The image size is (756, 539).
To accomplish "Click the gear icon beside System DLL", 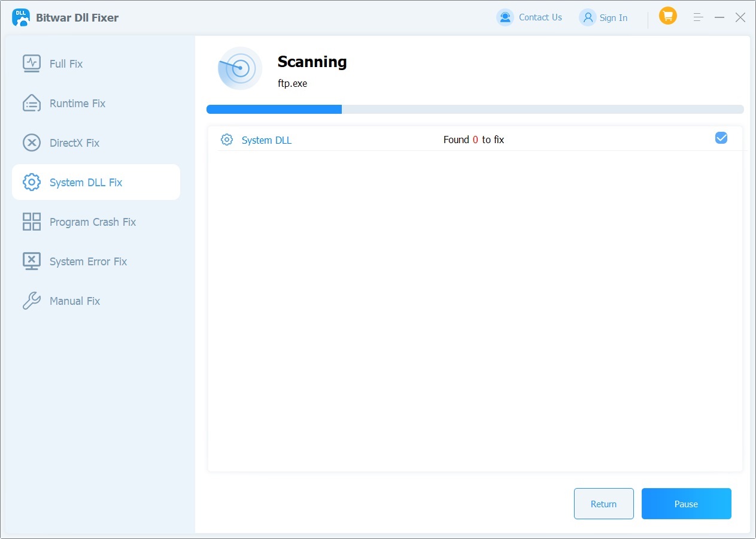I will pyautogui.click(x=227, y=140).
